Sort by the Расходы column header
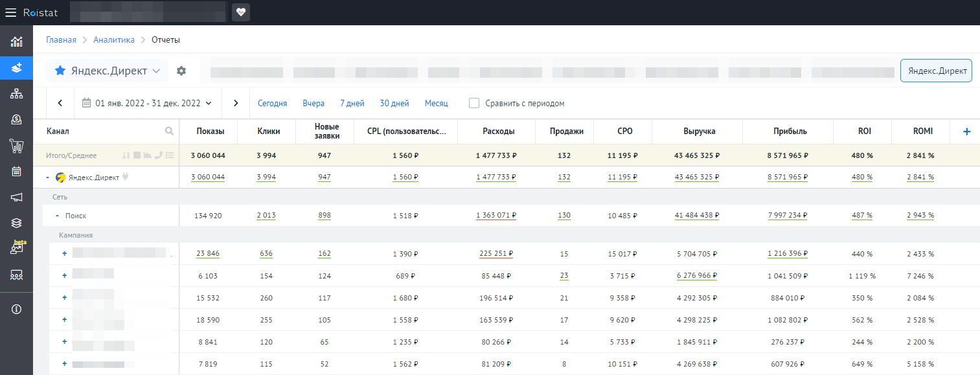 point(499,131)
